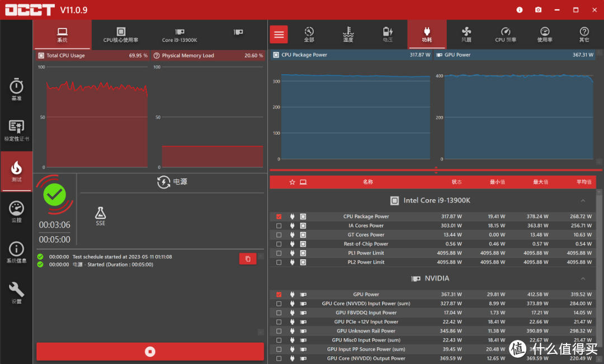
Task: Show the temperature sensors tab
Action: click(x=348, y=35)
